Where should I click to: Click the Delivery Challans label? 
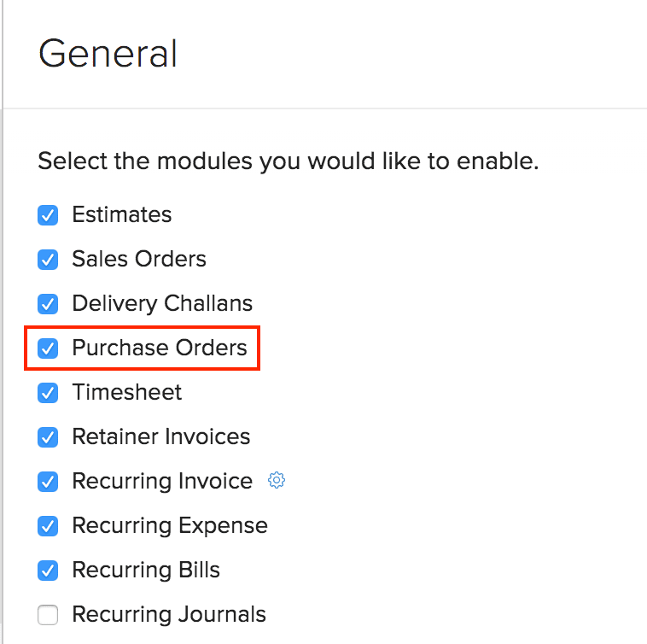click(162, 303)
